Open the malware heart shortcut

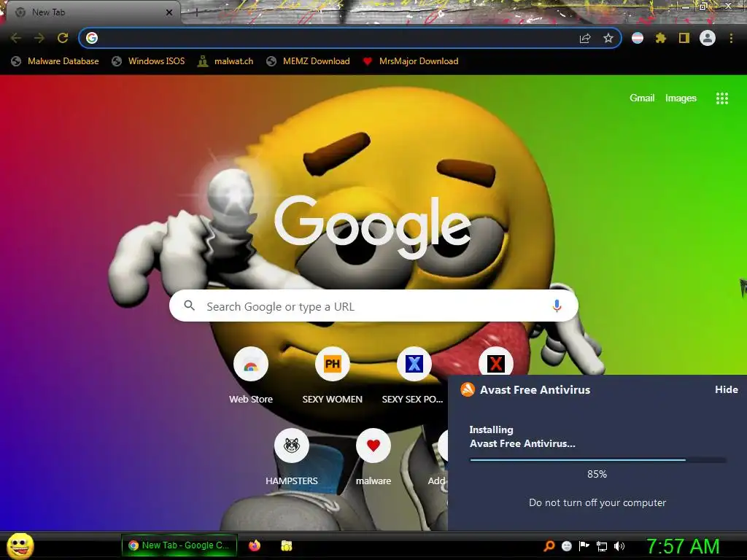tap(373, 458)
